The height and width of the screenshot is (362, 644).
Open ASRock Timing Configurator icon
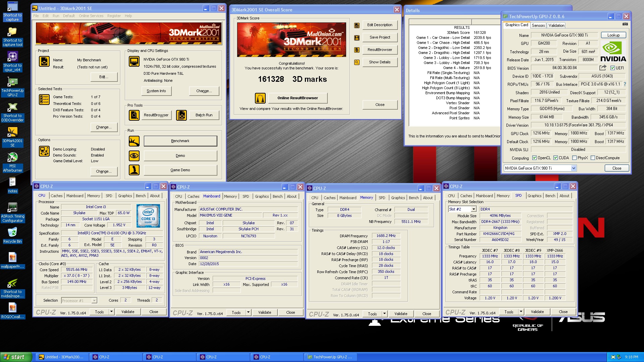[12, 213]
